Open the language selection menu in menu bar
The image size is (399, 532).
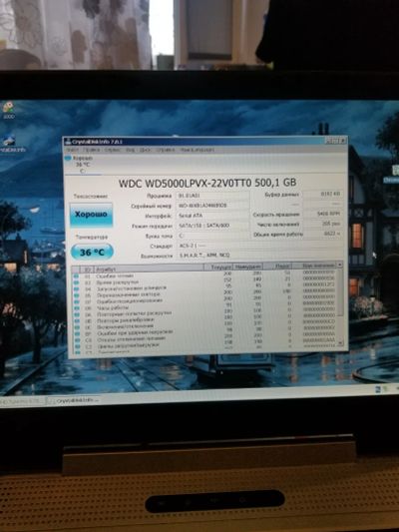tap(197, 150)
